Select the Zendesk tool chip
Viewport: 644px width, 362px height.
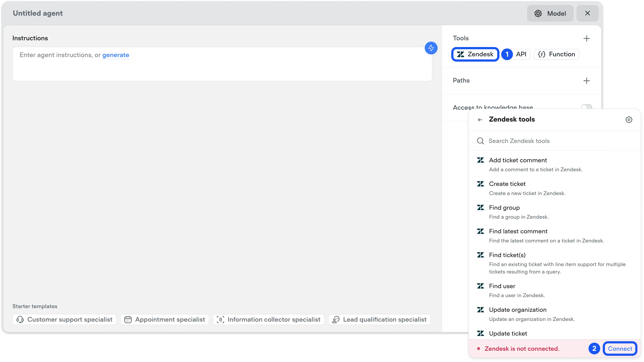475,54
